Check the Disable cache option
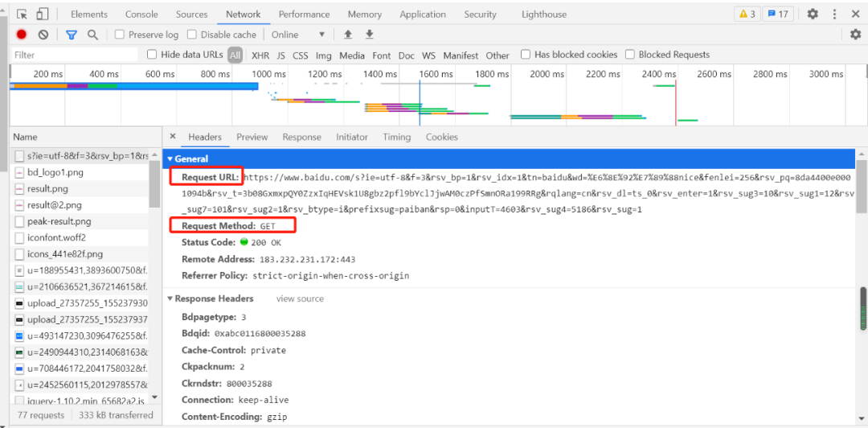Image resolution: width=868 pixels, height=428 pixels. coord(192,35)
